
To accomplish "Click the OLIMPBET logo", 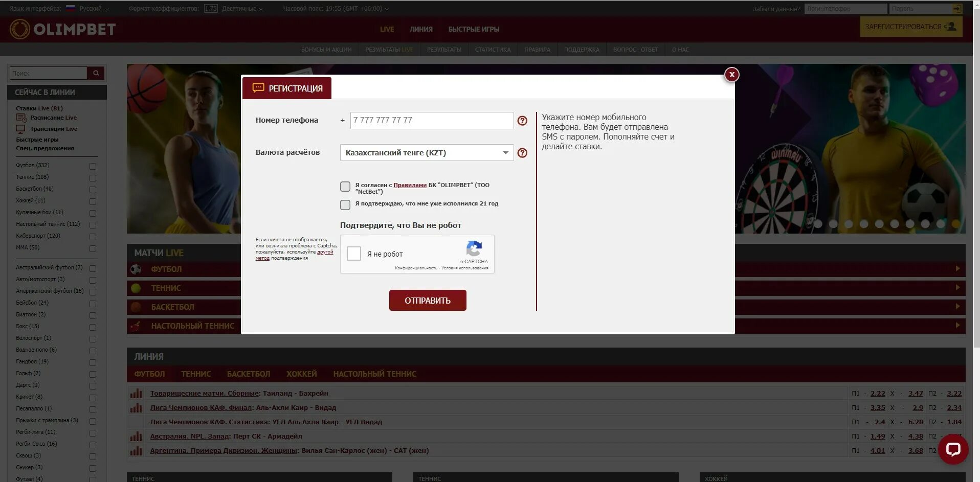I will (63, 29).
